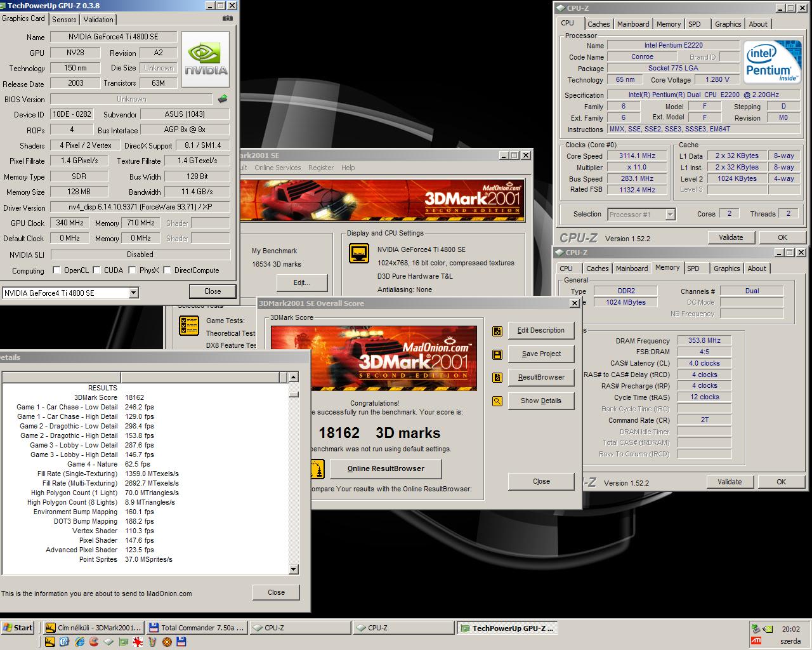Click the Show Details magnifier icon
The image size is (812, 650).
click(497, 401)
